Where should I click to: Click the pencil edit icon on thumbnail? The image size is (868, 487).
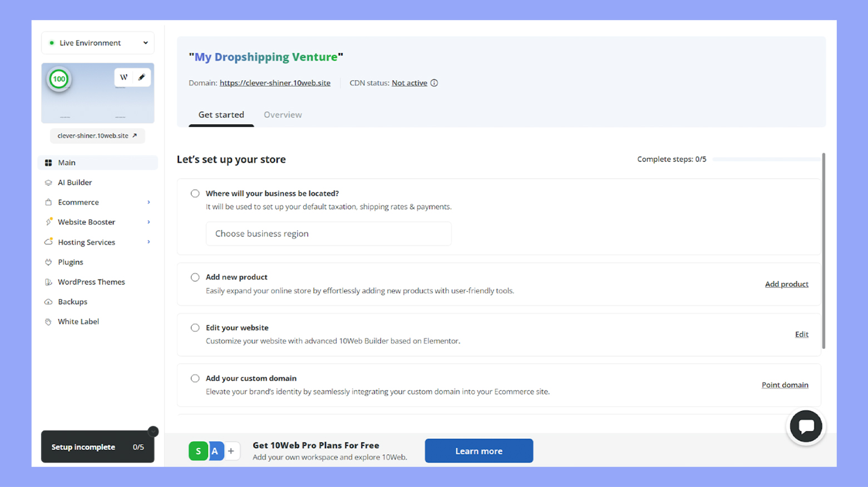pos(141,77)
